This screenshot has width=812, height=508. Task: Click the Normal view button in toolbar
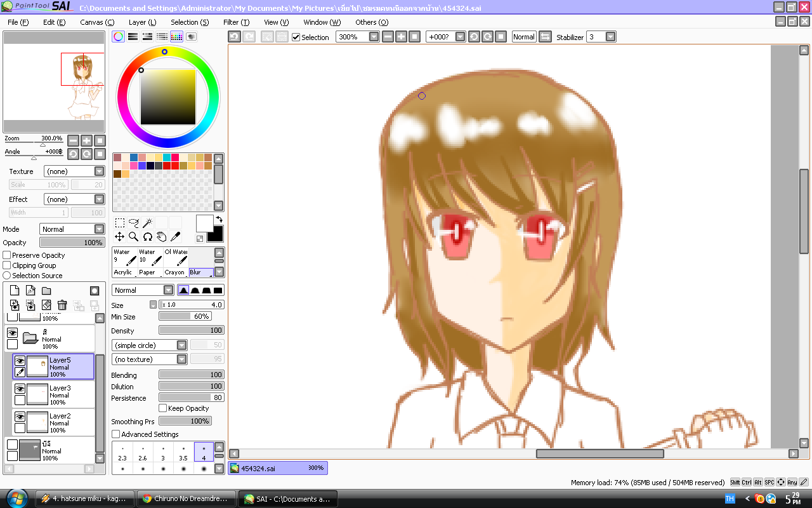(x=524, y=37)
